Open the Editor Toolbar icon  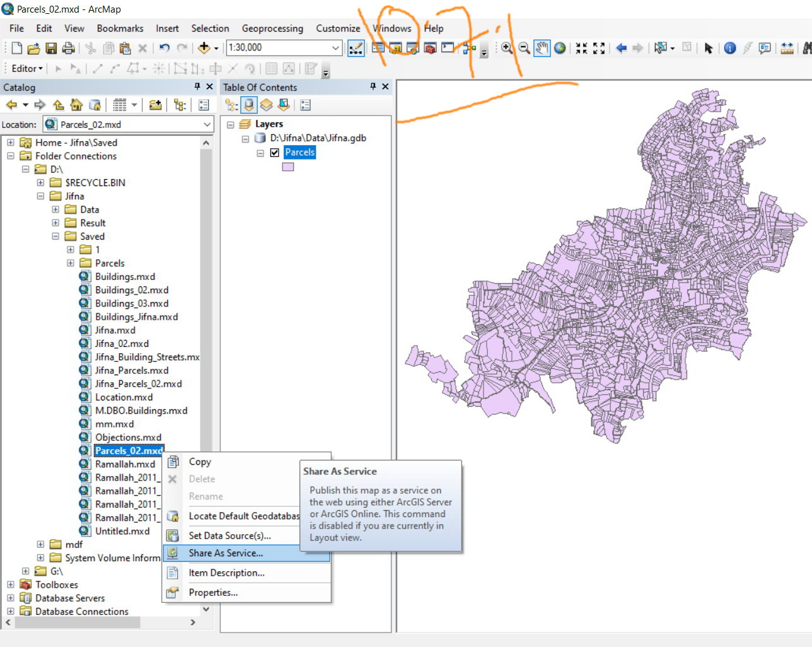click(x=356, y=48)
